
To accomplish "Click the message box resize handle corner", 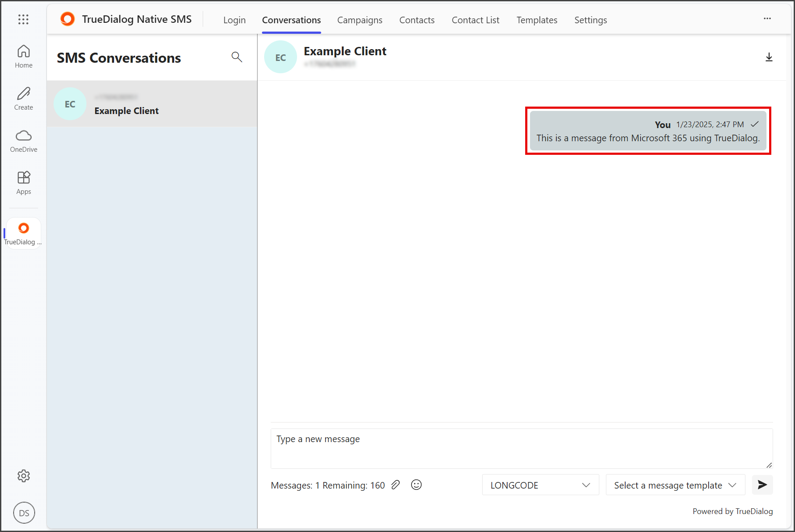I will tap(769, 465).
